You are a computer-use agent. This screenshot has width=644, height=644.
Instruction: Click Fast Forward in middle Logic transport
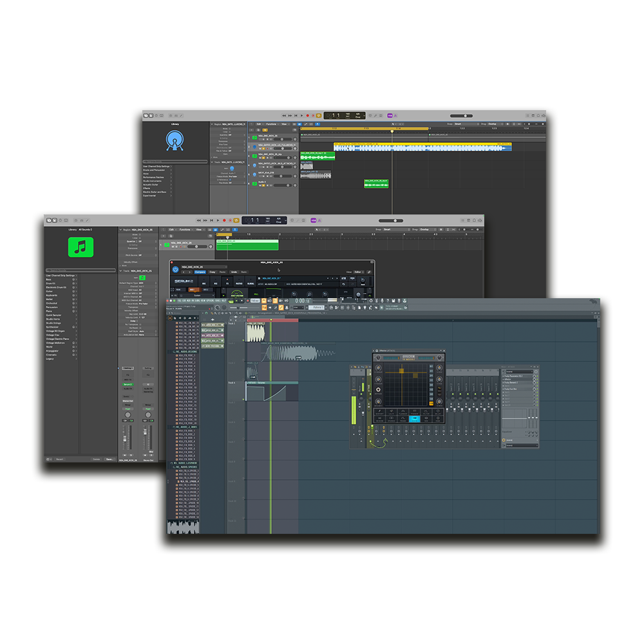point(205,220)
